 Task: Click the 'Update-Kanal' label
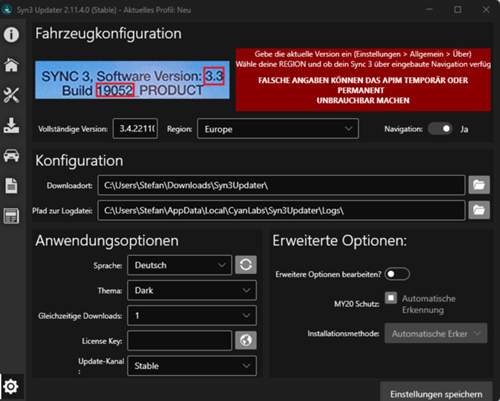(101, 361)
